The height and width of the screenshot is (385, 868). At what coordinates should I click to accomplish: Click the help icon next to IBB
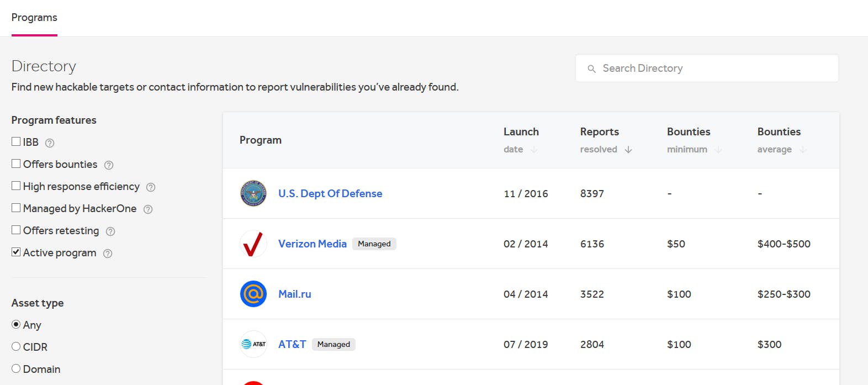pos(50,143)
